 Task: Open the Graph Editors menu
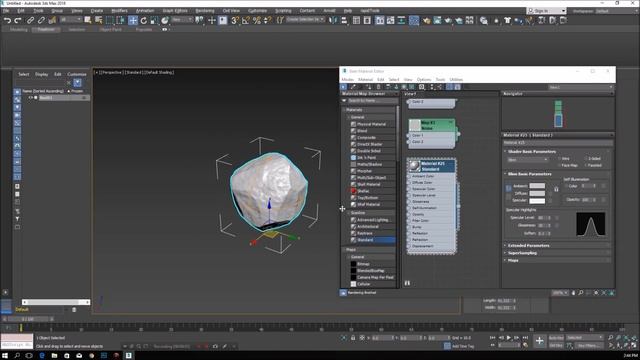tap(175, 11)
